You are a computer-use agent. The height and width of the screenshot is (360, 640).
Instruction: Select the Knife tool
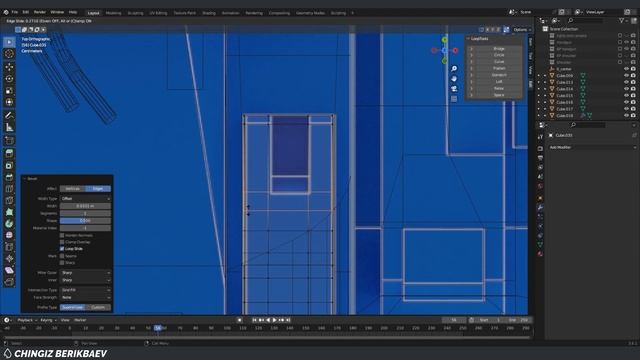(x=9, y=200)
